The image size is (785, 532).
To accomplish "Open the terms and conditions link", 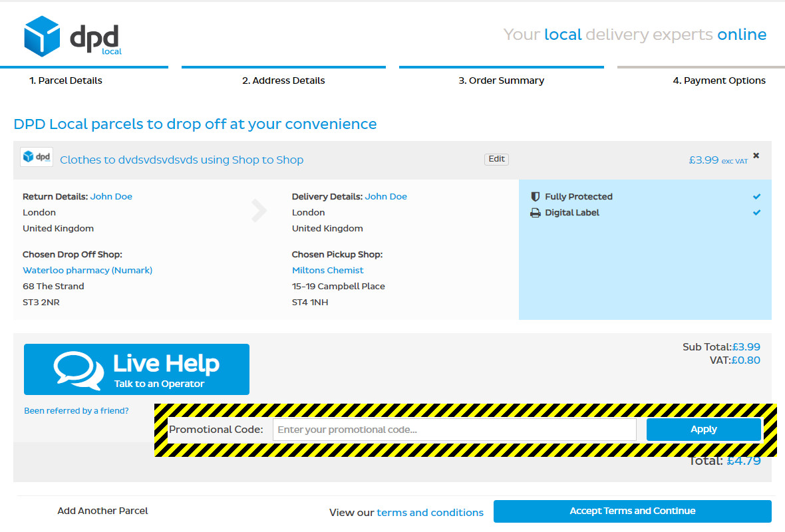I will coord(430,513).
